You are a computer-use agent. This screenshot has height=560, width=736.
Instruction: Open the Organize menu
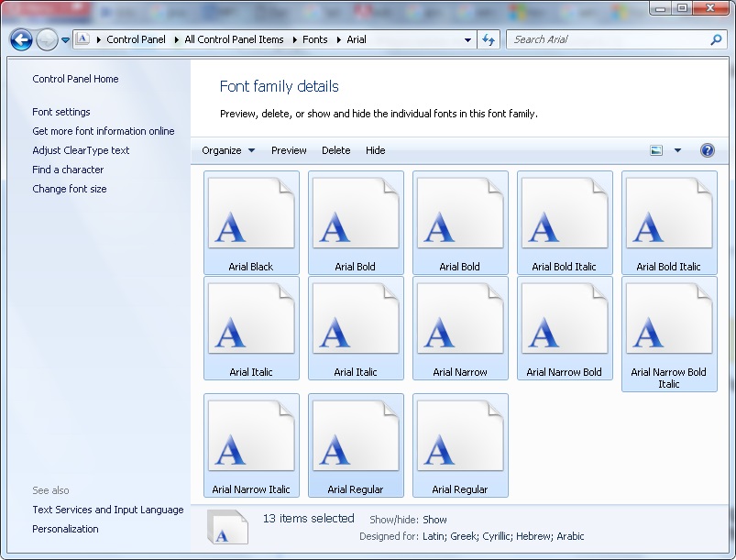point(228,150)
